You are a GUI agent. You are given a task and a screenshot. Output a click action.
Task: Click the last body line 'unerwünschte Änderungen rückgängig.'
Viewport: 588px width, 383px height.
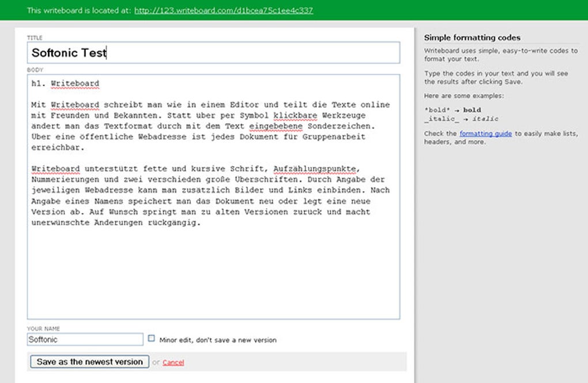[116, 223]
